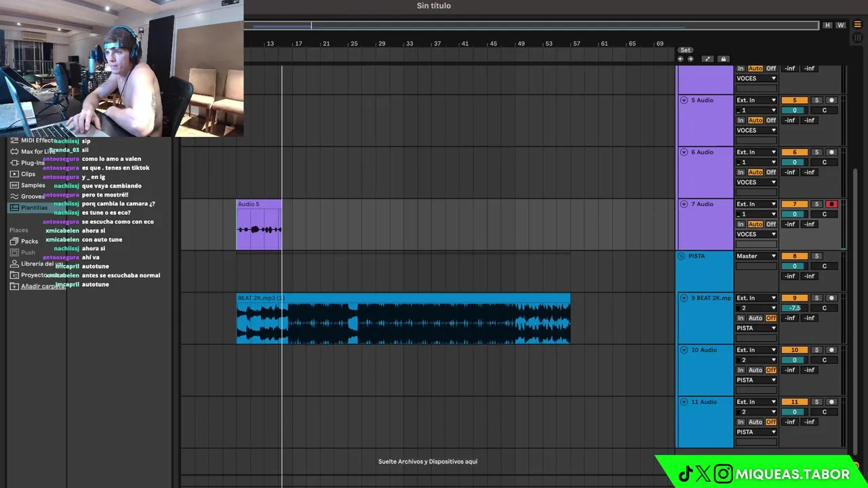Image resolution: width=868 pixels, height=488 pixels.
Task: Click the 10 Audio track title
Action: pos(704,350)
